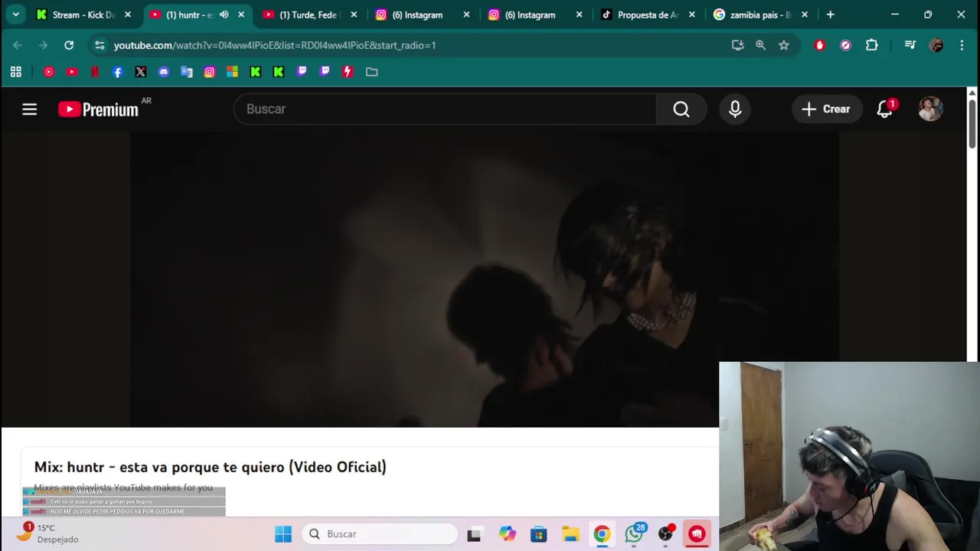Open the YouTube guide hamburger menu
980x551 pixels.
[x=29, y=109]
